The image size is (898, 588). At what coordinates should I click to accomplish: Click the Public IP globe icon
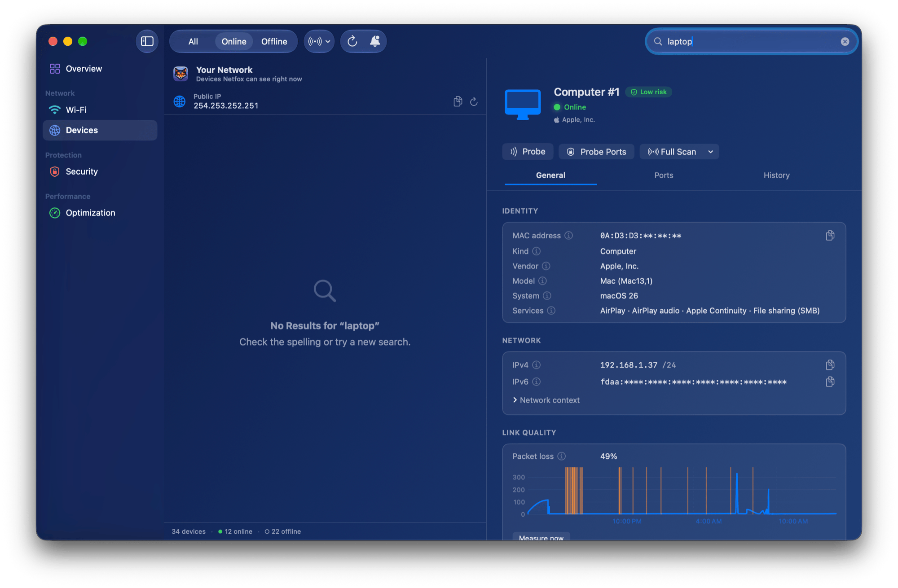point(180,101)
